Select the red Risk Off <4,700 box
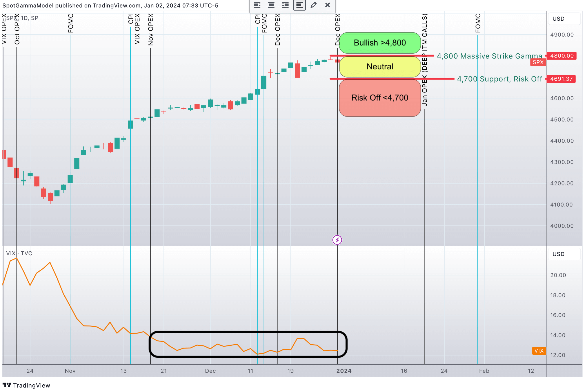 [380, 98]
